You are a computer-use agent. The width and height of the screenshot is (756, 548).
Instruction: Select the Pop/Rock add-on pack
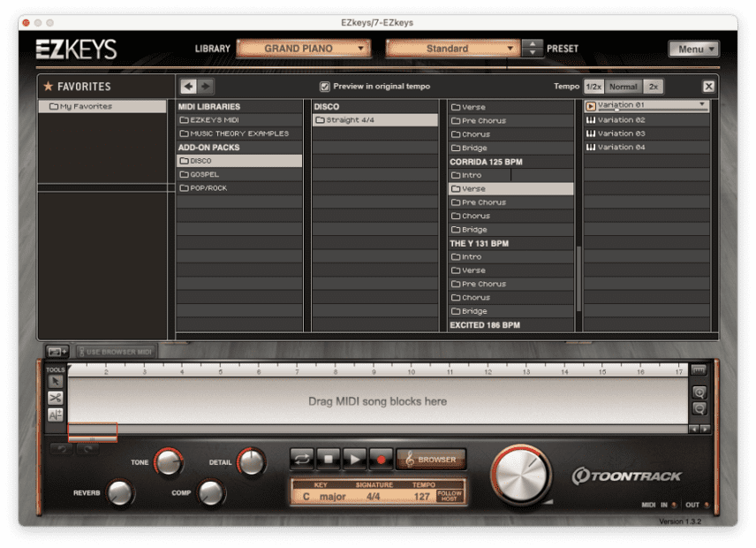coord(239,187)
